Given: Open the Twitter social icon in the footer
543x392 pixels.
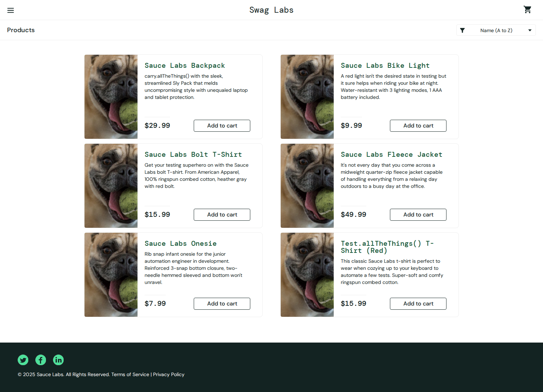Looking at the screenshot, I should (23, 360).
